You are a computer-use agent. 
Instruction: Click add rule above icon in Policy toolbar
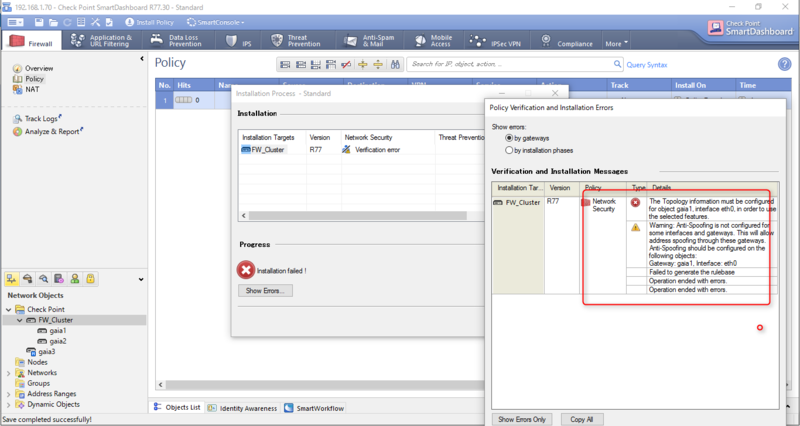pos(331,64)
